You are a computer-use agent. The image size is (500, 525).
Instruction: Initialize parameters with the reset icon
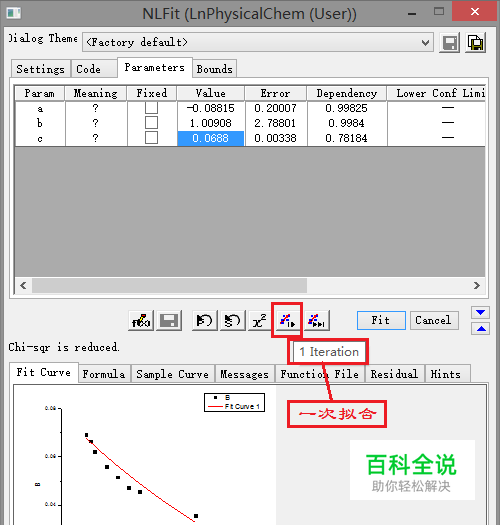[x=204, y=321]
